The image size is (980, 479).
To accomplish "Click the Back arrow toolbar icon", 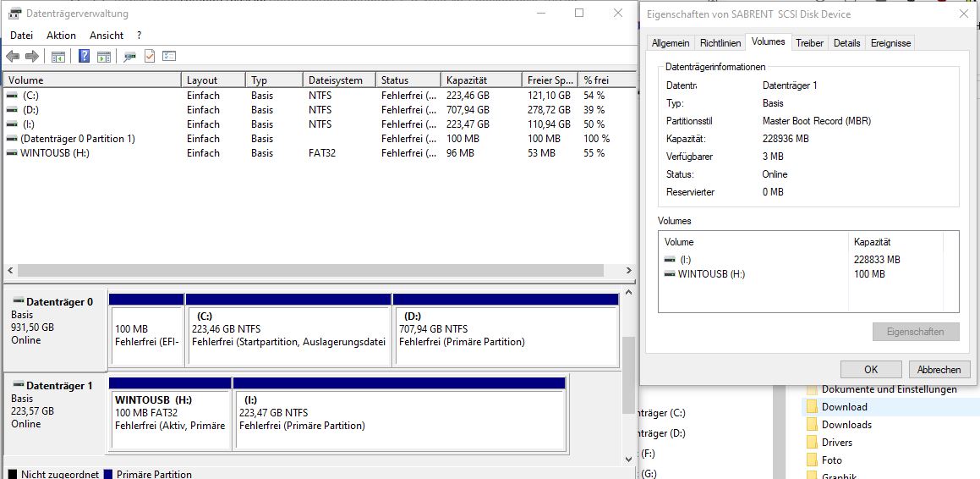I will tap(13, 57).
